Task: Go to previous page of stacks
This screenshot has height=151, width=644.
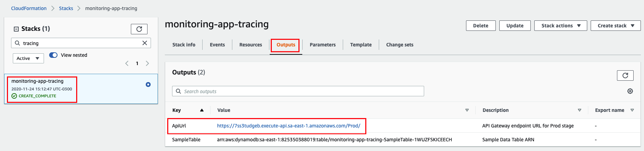Action: tap(127, 63)
